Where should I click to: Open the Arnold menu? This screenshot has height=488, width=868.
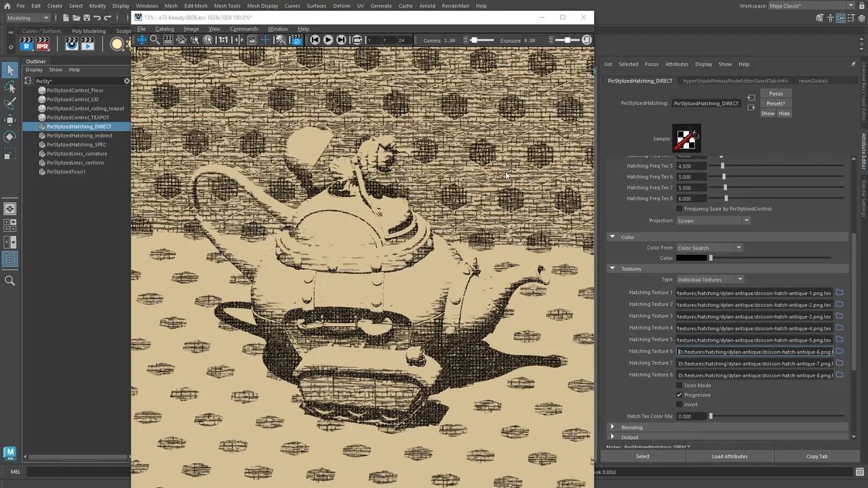point(427,5)
